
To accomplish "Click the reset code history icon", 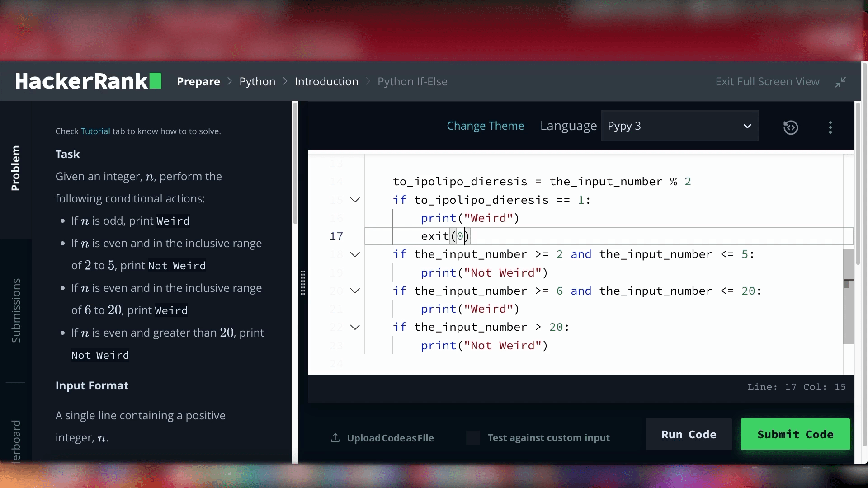I will pos(790,127).
